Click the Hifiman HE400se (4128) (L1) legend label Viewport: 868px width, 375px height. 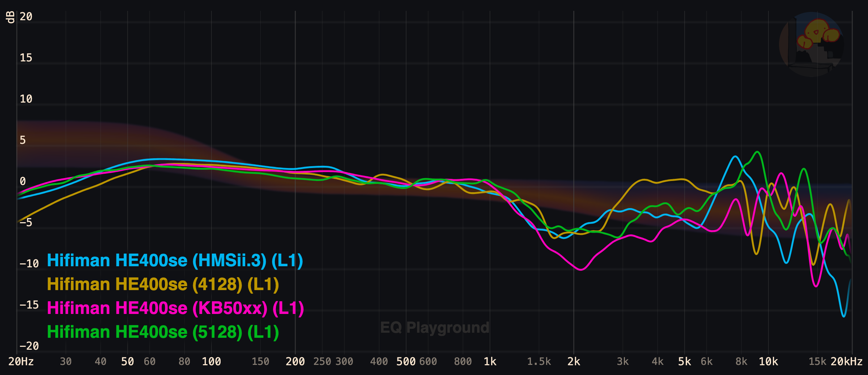tap(163, 284)
